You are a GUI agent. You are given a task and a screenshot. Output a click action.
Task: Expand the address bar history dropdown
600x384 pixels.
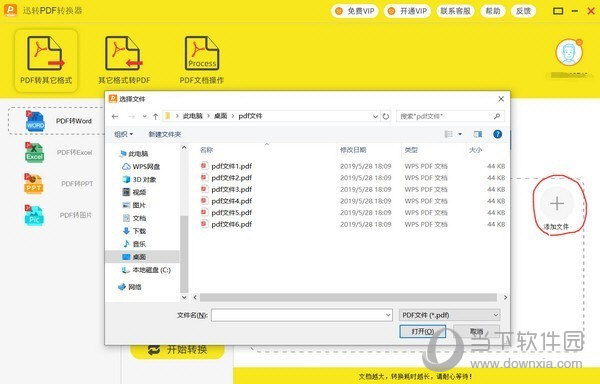375,116
